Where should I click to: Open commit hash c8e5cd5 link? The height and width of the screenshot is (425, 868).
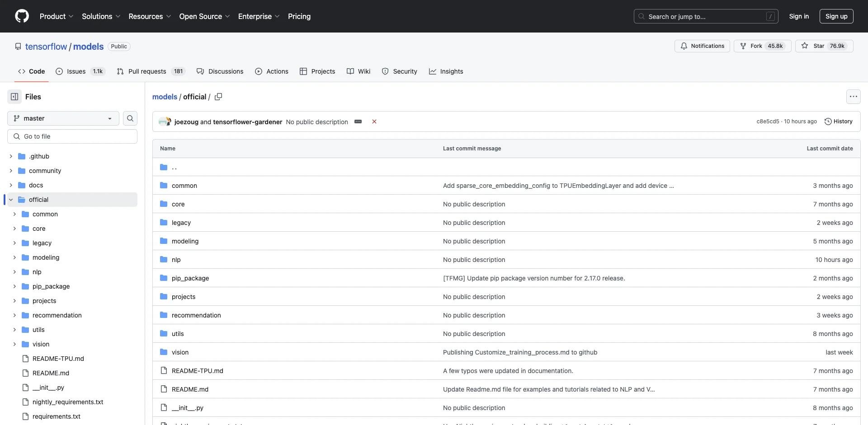pyautogui.click(x=768, y=121)
